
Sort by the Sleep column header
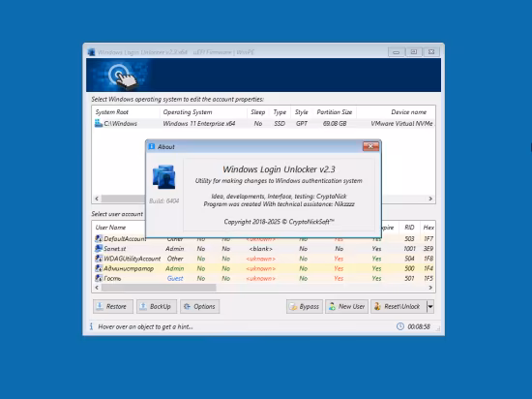pos(258,112)
